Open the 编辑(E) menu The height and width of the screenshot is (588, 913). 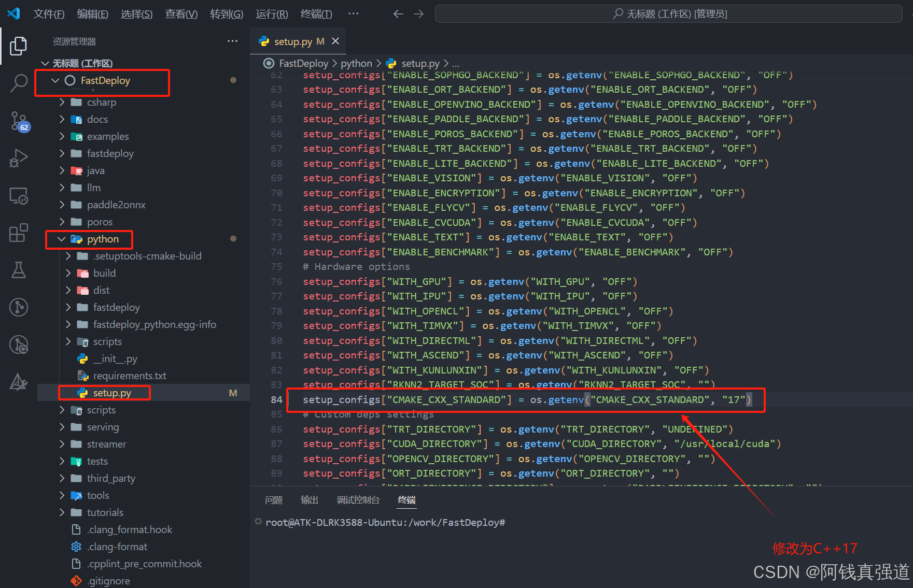click(92, 14)
